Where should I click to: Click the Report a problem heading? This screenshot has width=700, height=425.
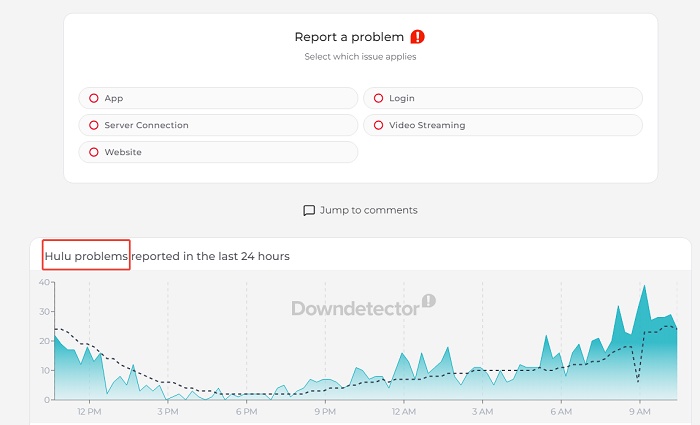click(351, 37)
